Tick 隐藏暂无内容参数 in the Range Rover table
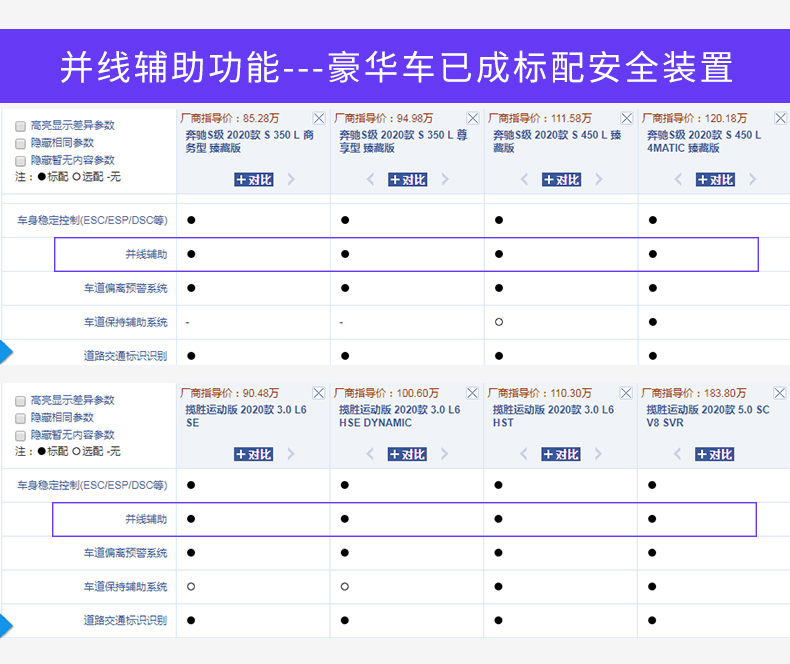Screen dimensions: 790x664 [x=20, y=436]
